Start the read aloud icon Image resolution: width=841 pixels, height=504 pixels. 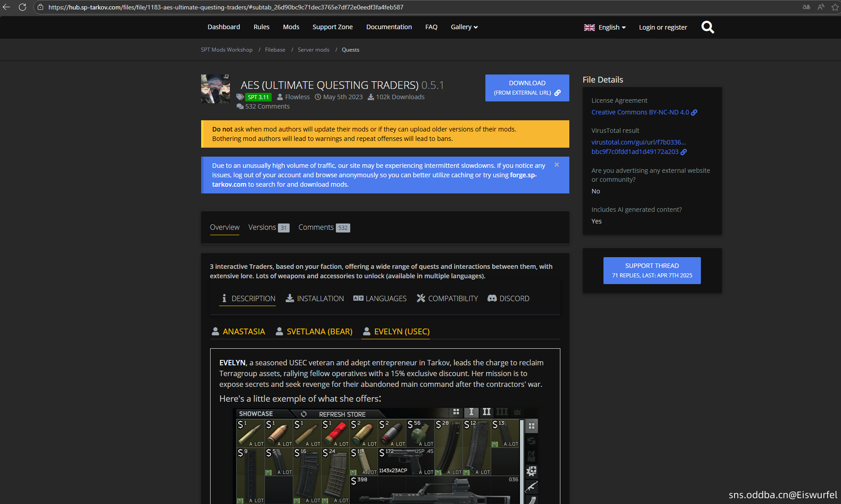pos(821,7)
